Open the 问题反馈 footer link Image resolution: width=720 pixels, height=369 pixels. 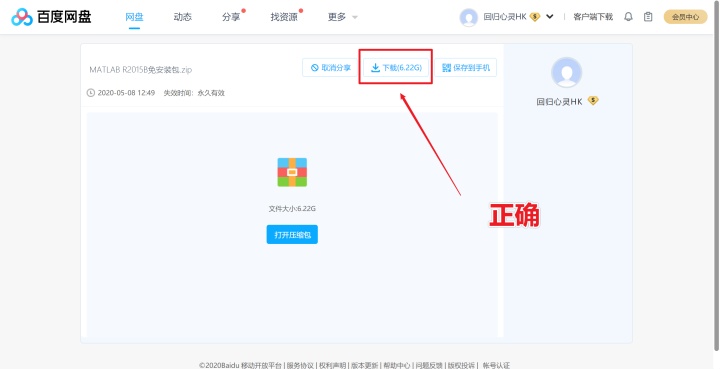click(x=429, y=365)
